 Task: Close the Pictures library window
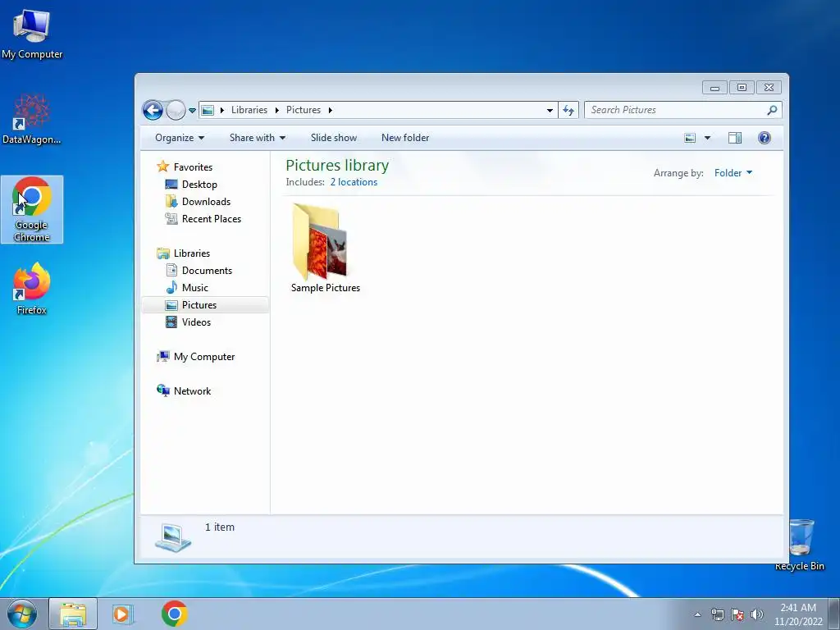[x=769, y=87]
